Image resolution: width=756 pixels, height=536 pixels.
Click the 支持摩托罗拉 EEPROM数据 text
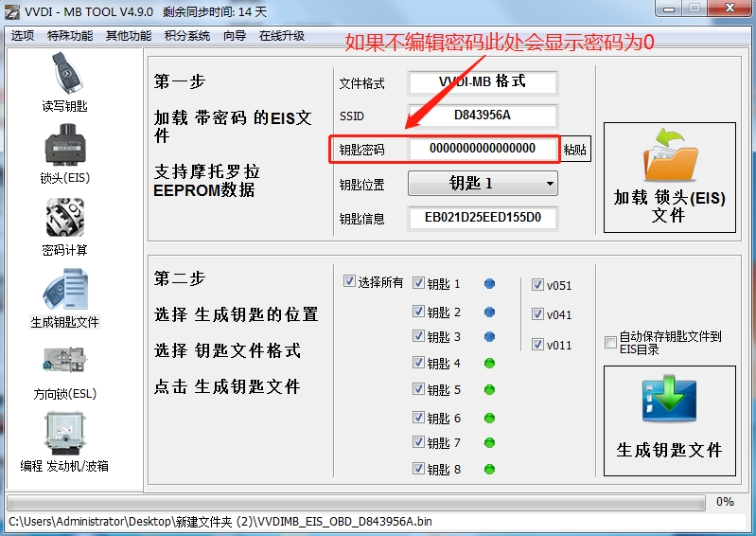(207, 181)
